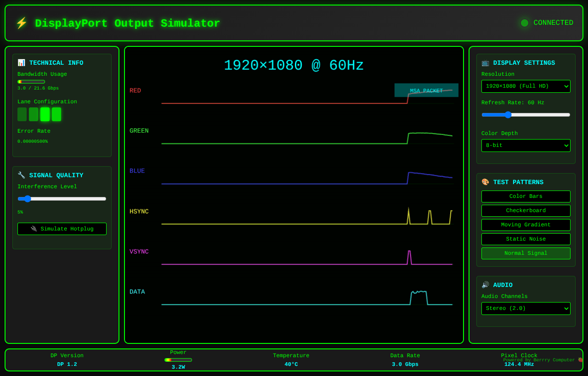588x376 pixels.
Task: Toggle lane 2 in Lane Configuration
Action: (x=33, y=114)
